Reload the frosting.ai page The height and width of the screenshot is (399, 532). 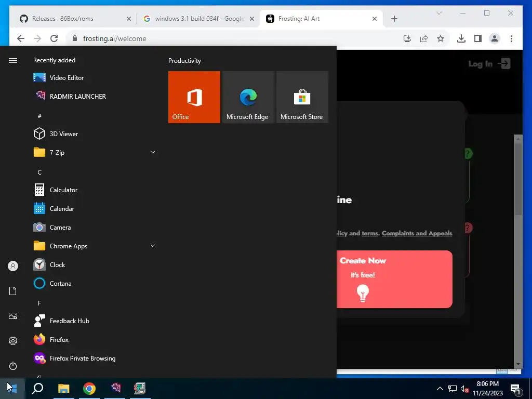point(54,38)
